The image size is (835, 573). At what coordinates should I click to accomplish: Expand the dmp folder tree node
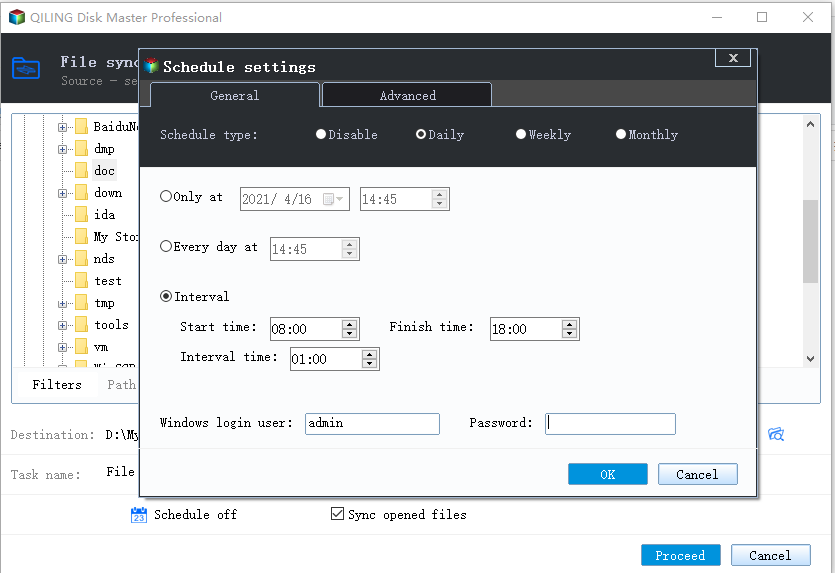62,149
